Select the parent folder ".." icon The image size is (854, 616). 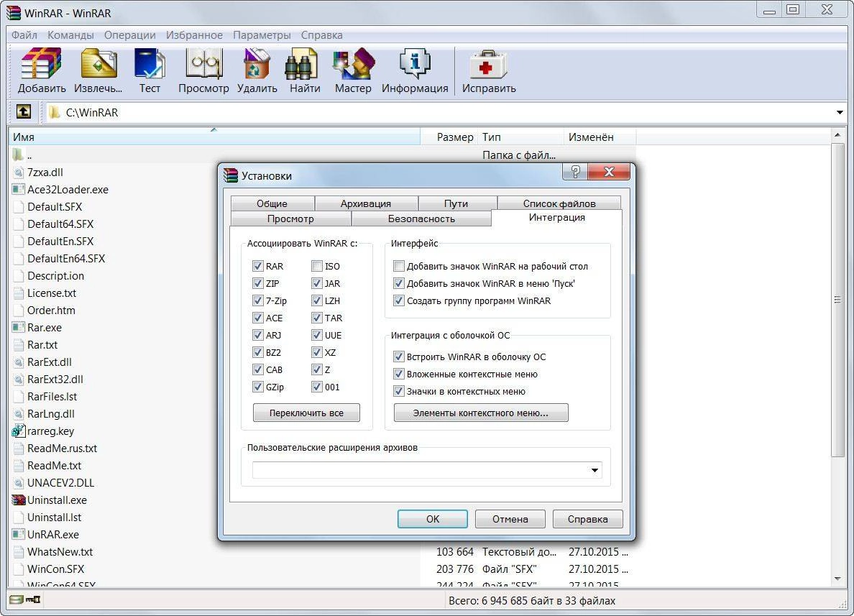[18, 155]
